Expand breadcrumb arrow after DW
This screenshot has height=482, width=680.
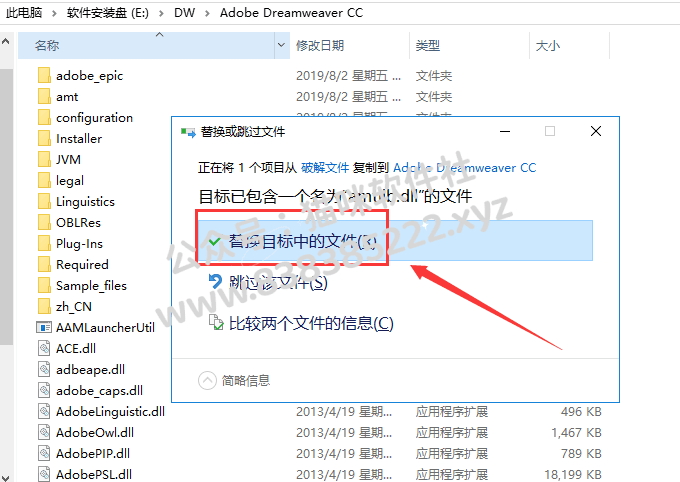tap(207, 13)
